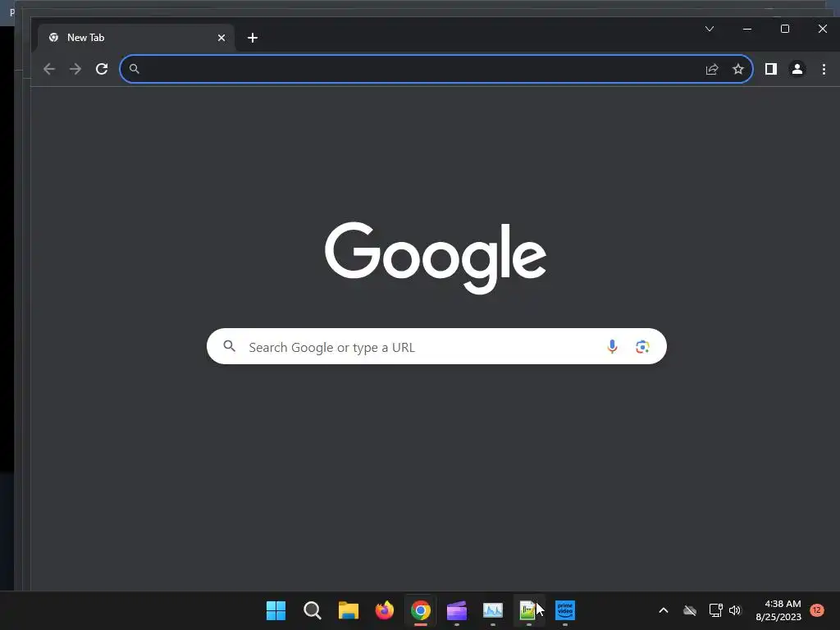Search by image with Google Lens icon
This screenshot has height=630, width=840.
click(x=642, y=347)
